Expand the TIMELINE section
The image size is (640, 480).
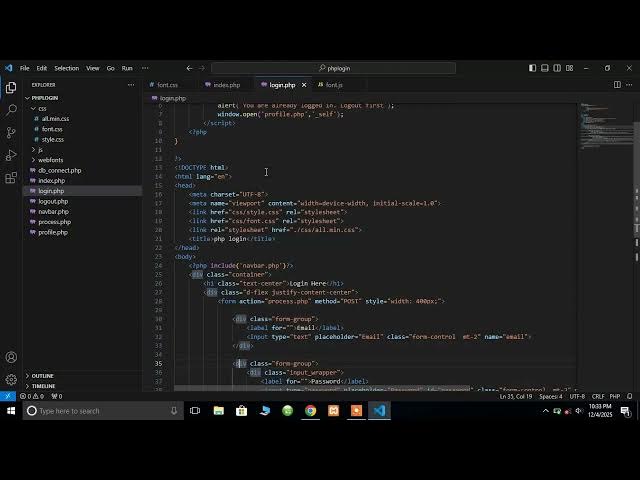click(x=82, y=386)
